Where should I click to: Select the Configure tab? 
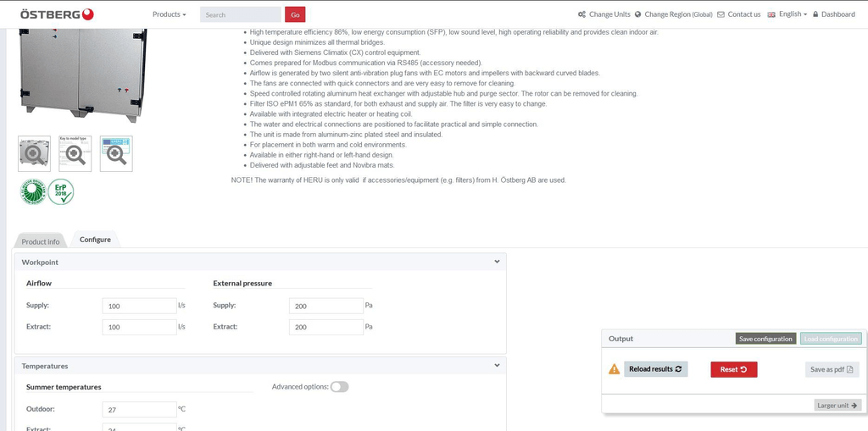95,240
